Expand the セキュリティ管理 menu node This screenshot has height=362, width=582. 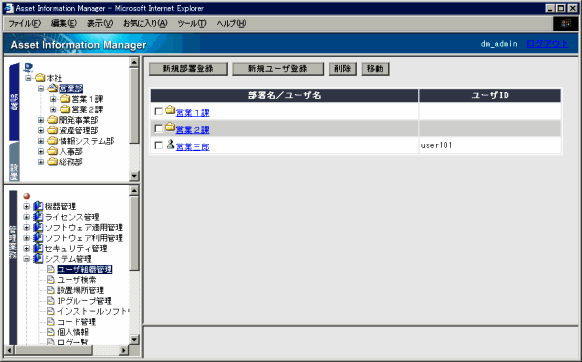coord(26,248)
